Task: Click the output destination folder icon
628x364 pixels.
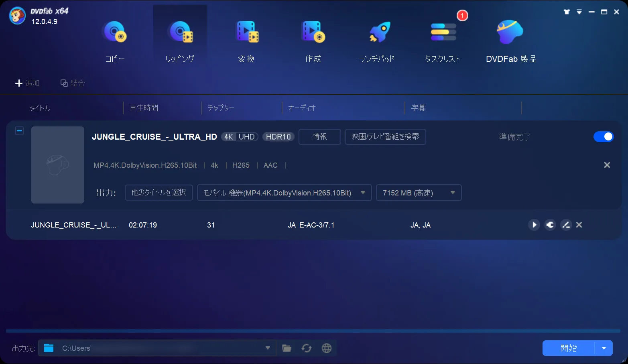Action: pyautogui.click(x=49, y=348)
